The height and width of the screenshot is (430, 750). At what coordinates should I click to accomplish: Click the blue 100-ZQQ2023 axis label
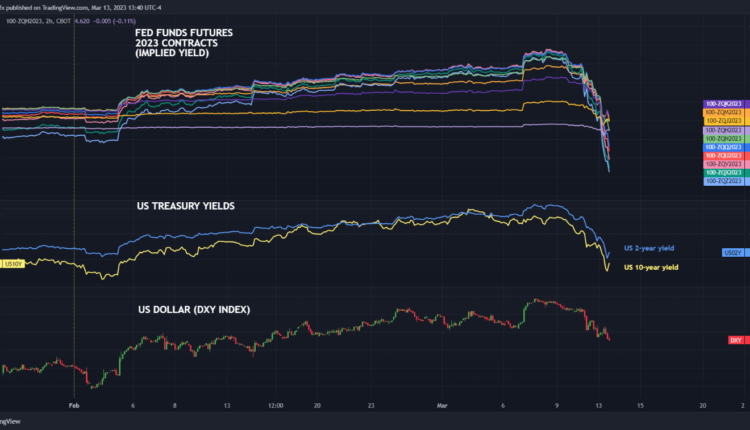point(723,147)
